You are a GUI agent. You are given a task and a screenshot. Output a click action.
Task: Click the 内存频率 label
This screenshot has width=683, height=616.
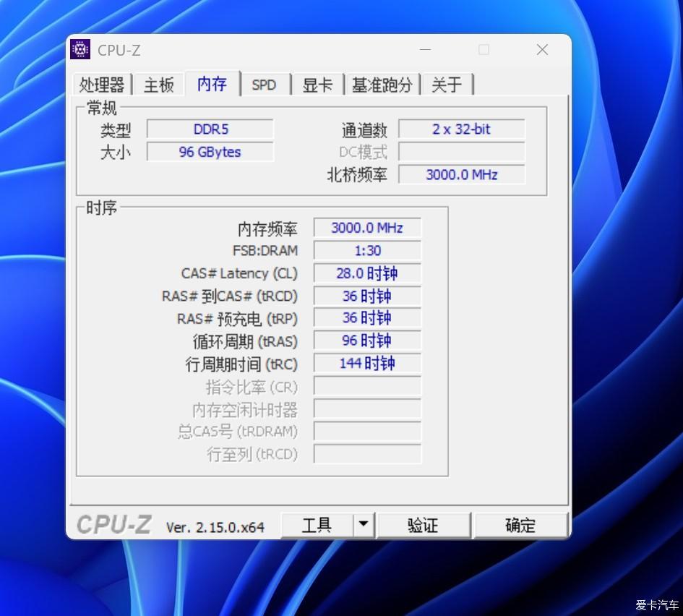(x=267, y=228)
